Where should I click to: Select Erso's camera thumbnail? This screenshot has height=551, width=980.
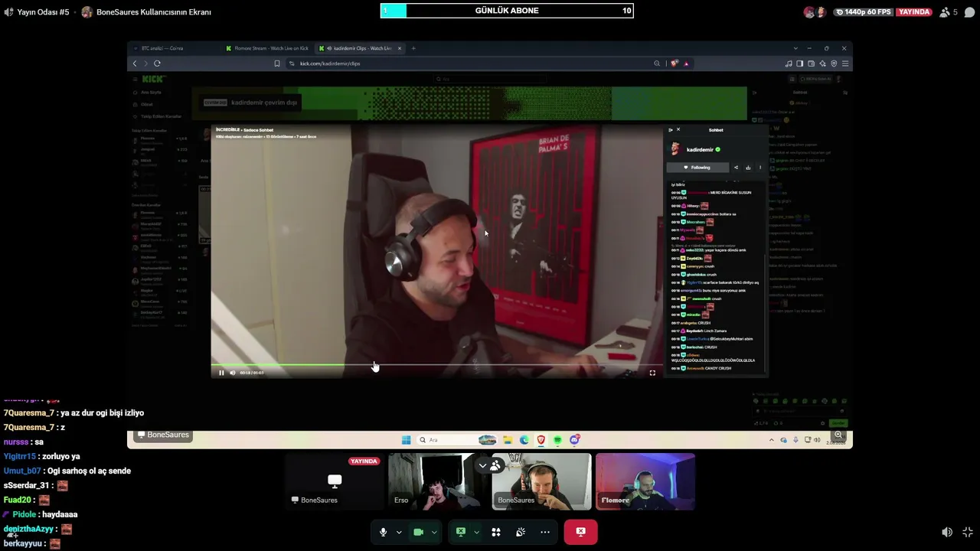coord(438,481)
